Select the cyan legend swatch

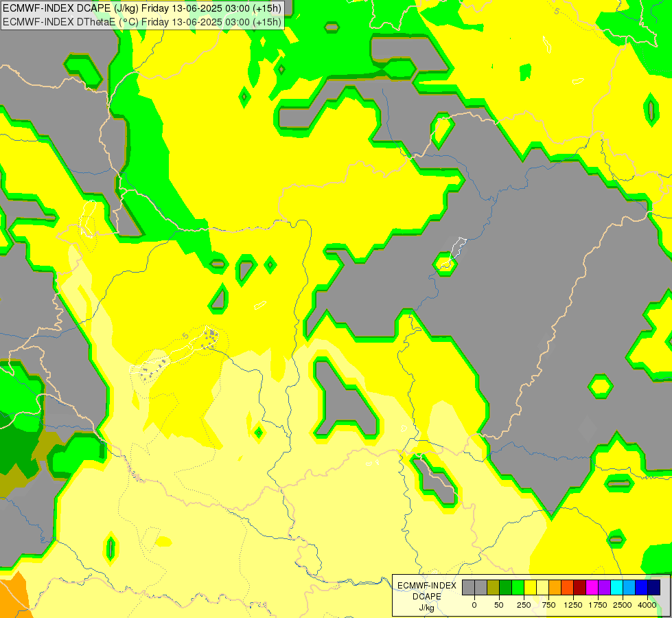pyautogui.click(x=616, y=587)
